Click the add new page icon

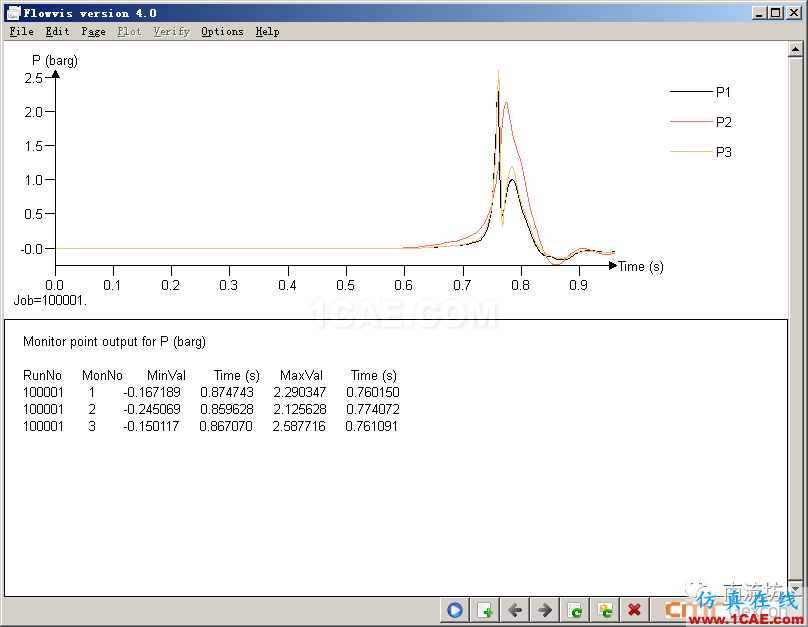(x=485, y=611)
